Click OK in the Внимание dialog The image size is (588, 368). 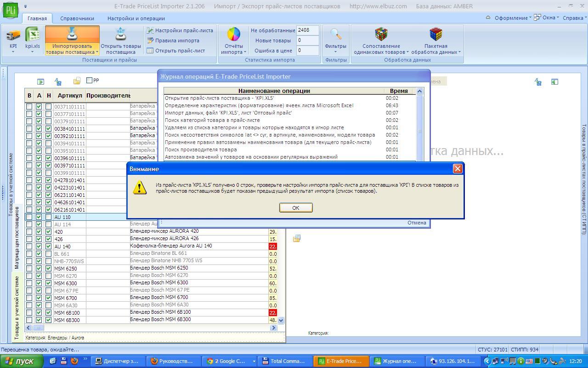[296, 208]
